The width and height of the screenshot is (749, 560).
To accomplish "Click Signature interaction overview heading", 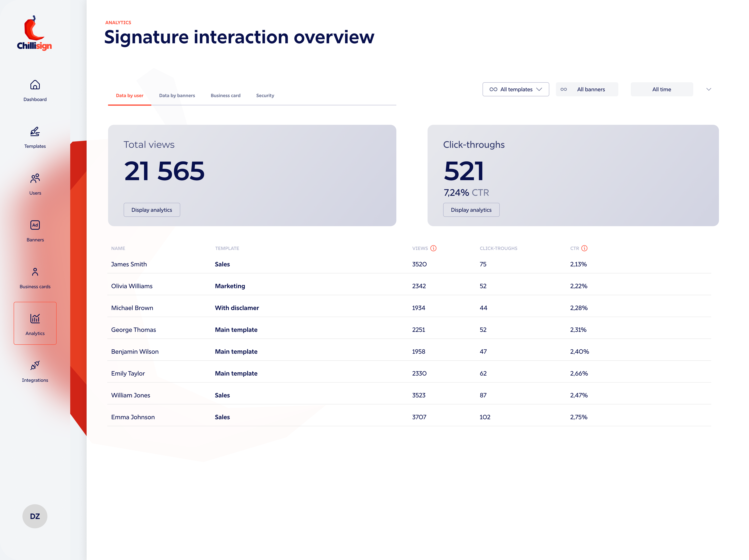I will 239,37.
